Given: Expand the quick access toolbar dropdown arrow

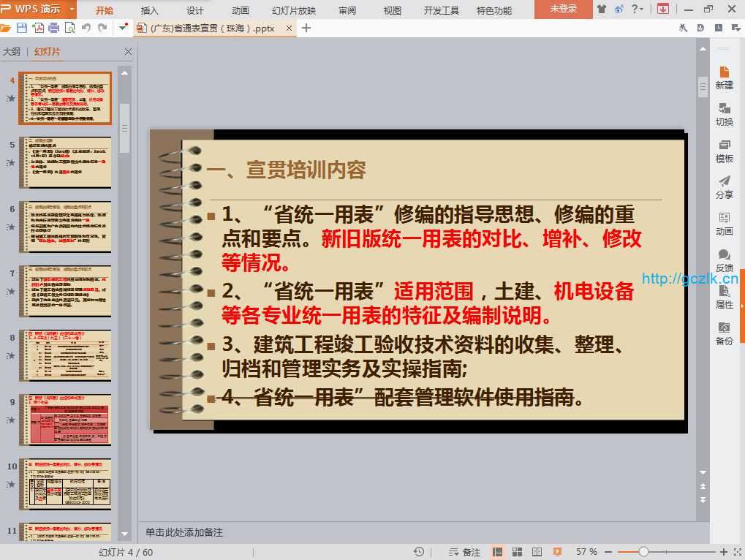Looking at the screenshot, I should click(121, 28).
